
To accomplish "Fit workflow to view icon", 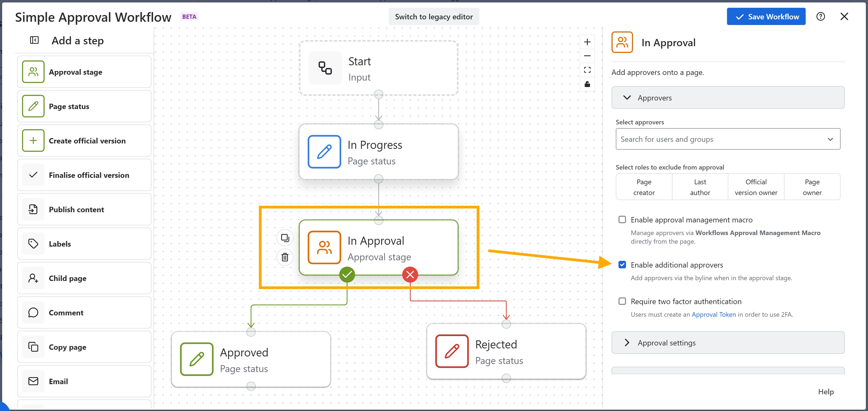I will tap(587, 70).
